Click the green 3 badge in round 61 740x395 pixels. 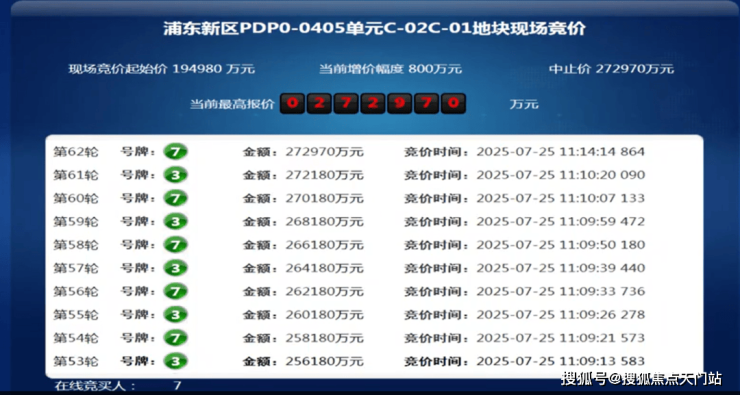176,175
